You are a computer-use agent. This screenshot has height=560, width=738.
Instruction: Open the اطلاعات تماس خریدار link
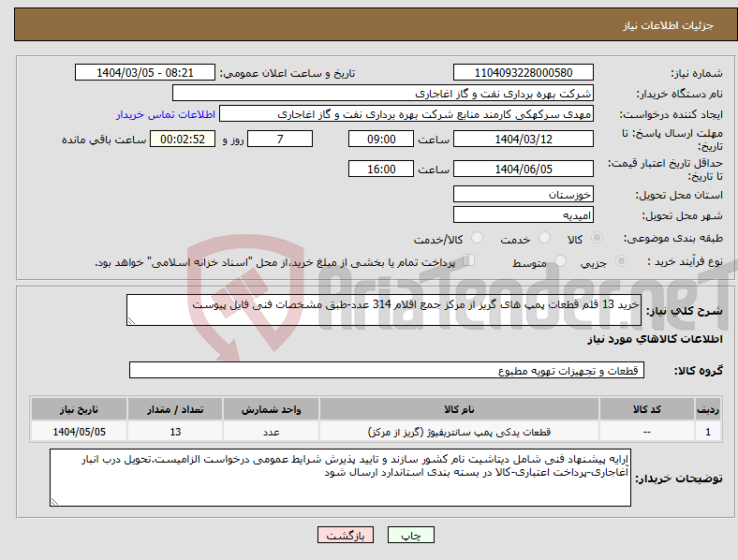coord(166,114)
